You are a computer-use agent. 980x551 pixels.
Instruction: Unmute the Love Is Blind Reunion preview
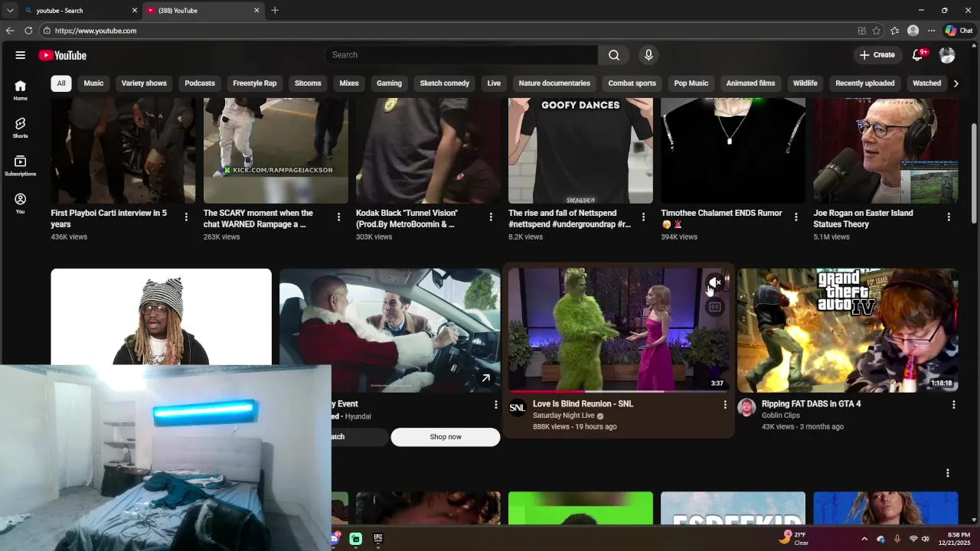coord(714,283)
